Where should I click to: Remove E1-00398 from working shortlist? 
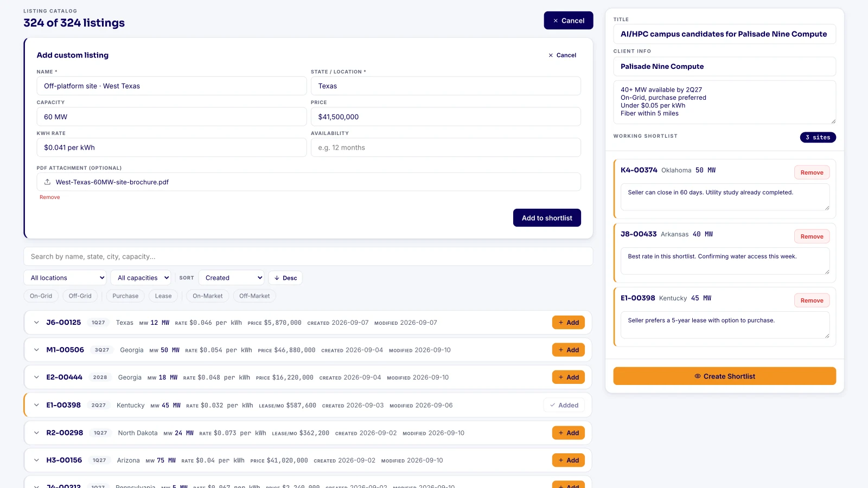pyautogui.click(x=812, y=300)
